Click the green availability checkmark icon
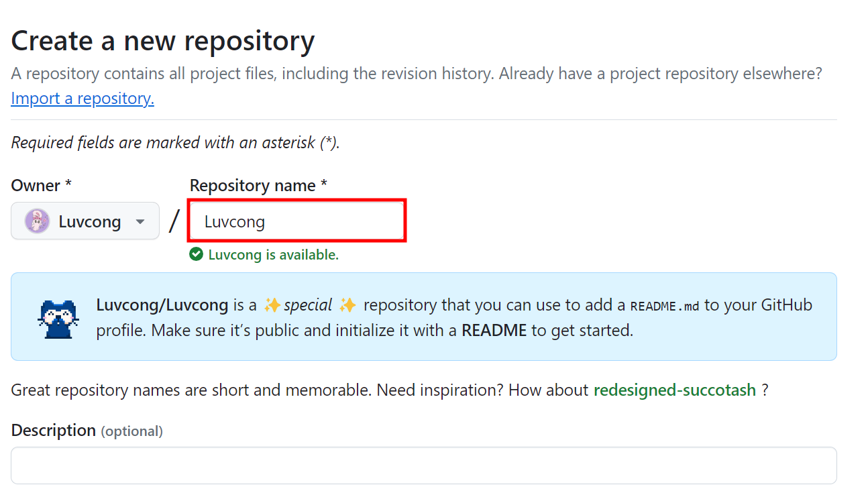Viewport: 868px width, 495px height. (197, 254)
